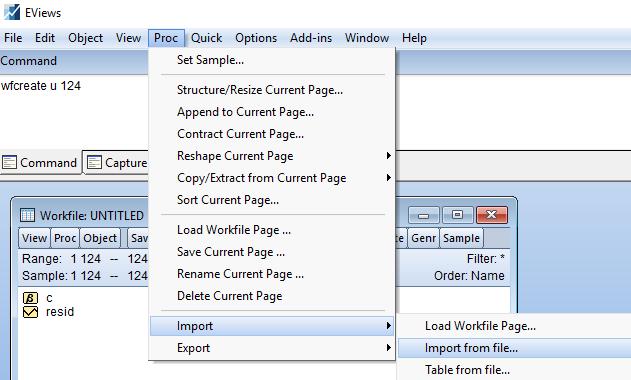
Task: Choose Delete Current Page
Action: coord(272,296)
